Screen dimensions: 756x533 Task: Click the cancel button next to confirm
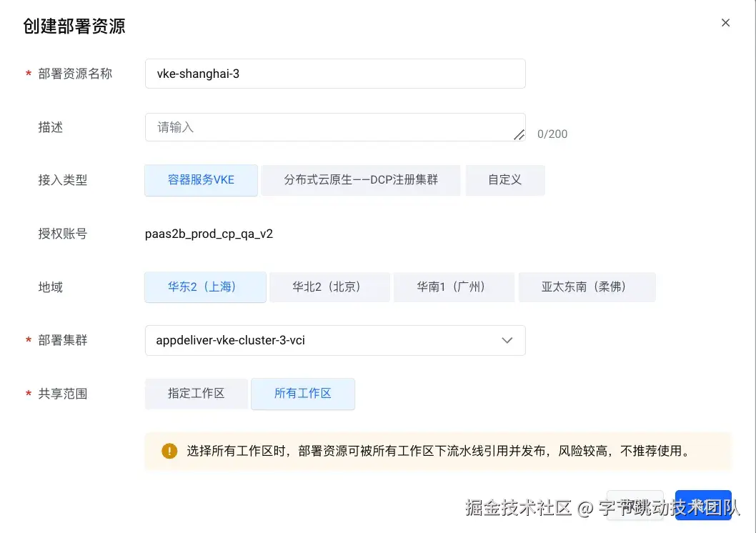point(635,504)
